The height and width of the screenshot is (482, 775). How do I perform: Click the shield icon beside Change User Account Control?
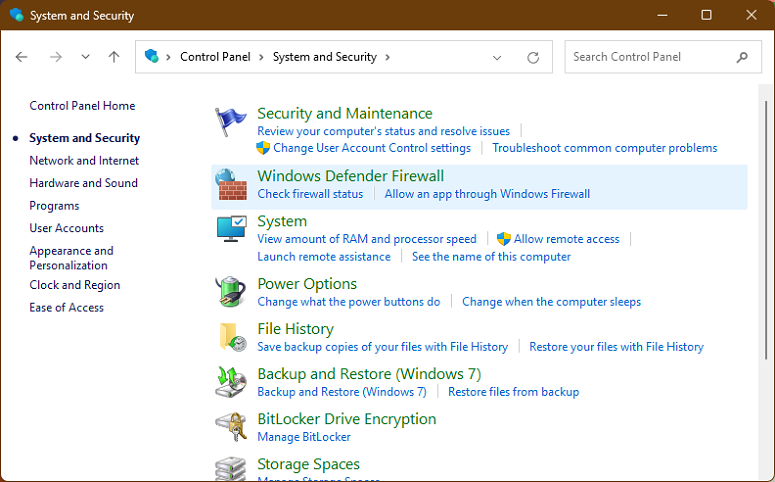[263, 148]
